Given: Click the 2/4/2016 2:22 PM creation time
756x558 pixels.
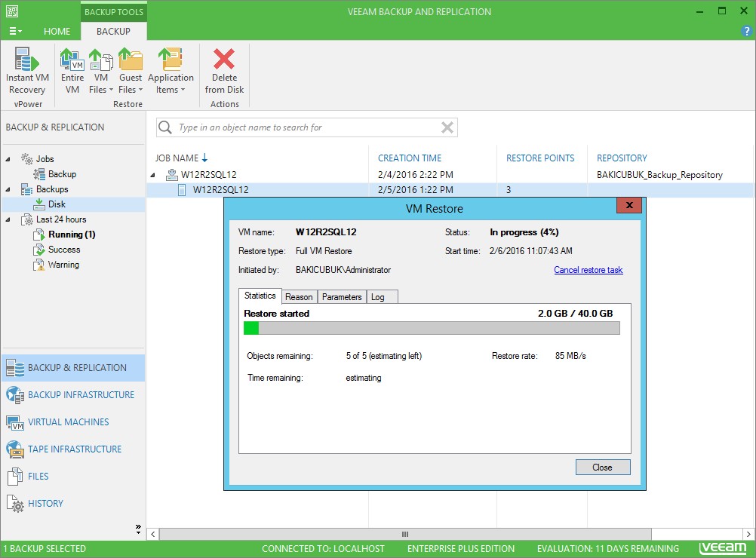Looking at the screenshot, I should tap(416, 174).
